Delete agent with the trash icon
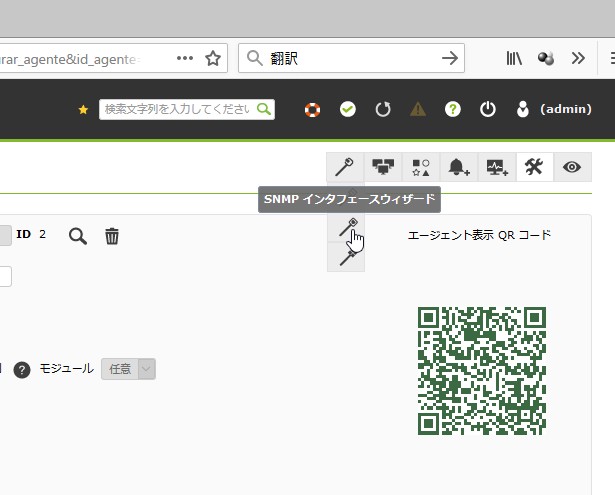 click(112, 236)
